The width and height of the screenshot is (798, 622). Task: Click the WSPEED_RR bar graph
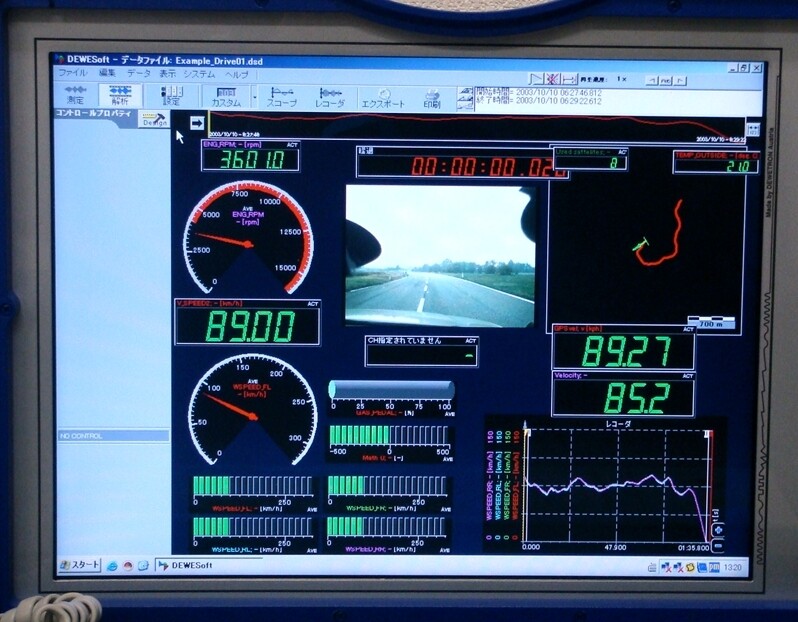coord(388,534)
